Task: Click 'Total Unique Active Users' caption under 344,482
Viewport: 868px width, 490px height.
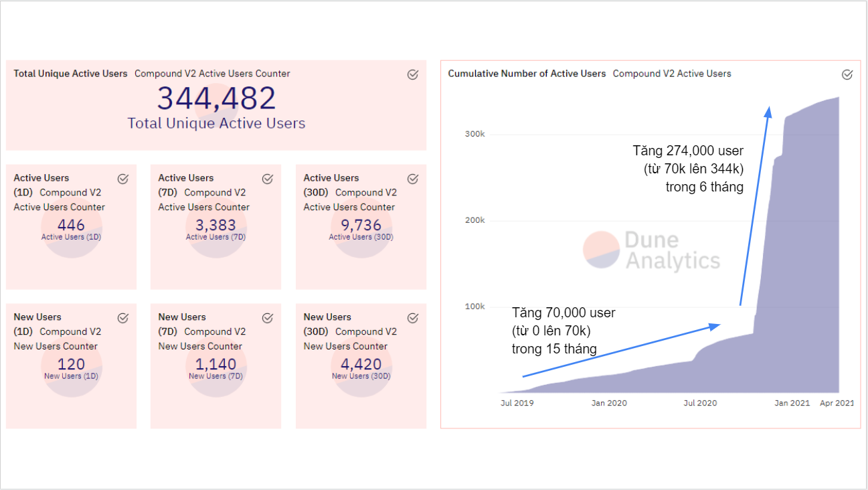Action: coord(216,123)
